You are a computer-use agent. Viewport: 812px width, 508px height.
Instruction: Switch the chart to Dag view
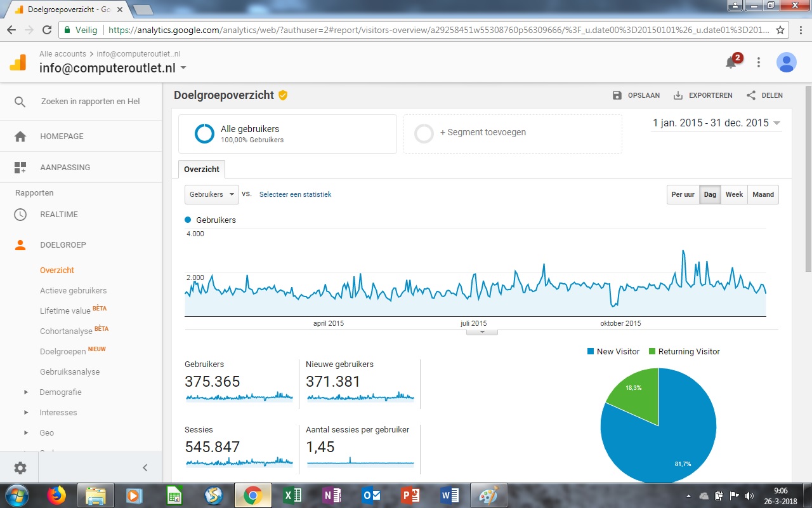point(710,194)
